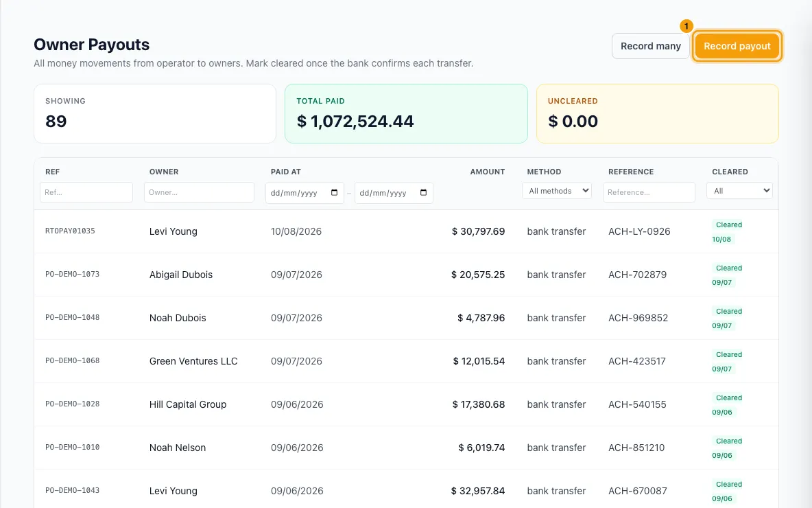Screen dimensions: 812x508
Task: Open calendar picker on first Paid At date
Action: pyautogui.click(x=334, y=193)
